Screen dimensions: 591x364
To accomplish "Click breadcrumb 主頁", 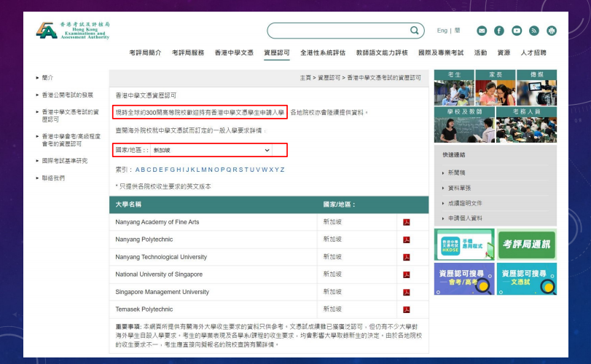I will coord(305,78).
